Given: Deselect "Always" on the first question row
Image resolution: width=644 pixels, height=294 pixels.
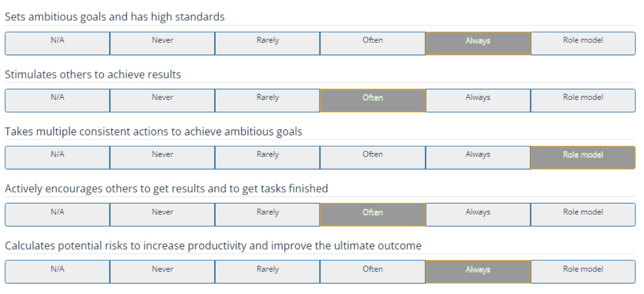Looking at the screenshot, I should (478, 43).
